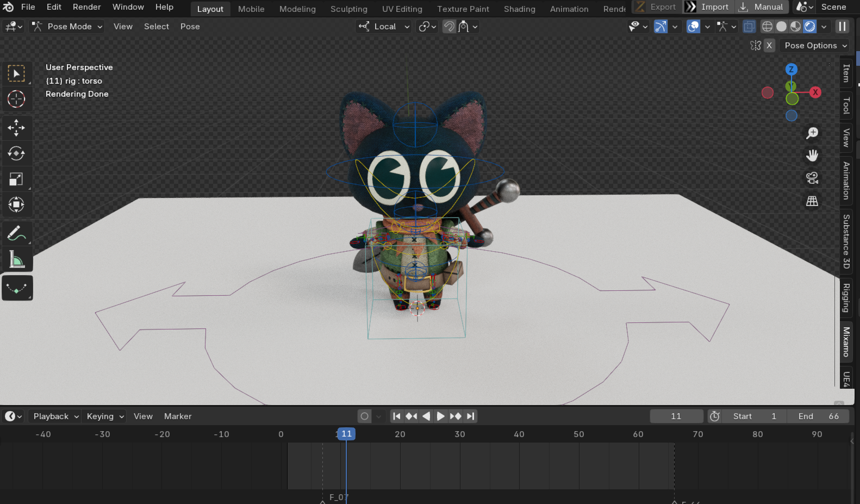This screenshot has height=504, width=860.
Task: Switch to the Sculpting workspace tab
Action: coord(349,9)
